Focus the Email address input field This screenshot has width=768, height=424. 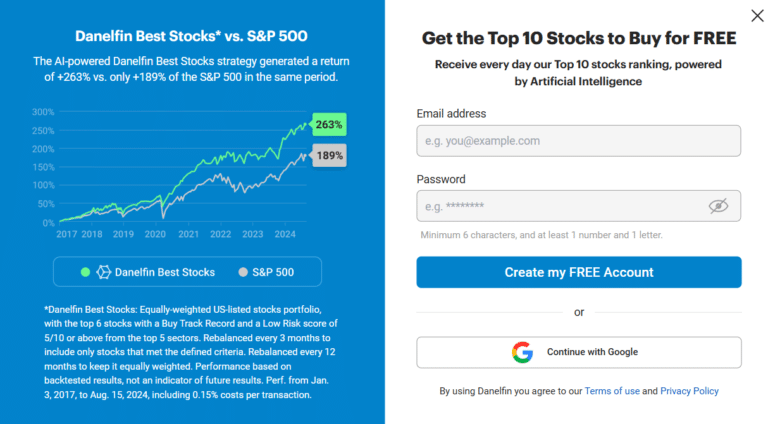pyautogui.click(x=578, y=141)
